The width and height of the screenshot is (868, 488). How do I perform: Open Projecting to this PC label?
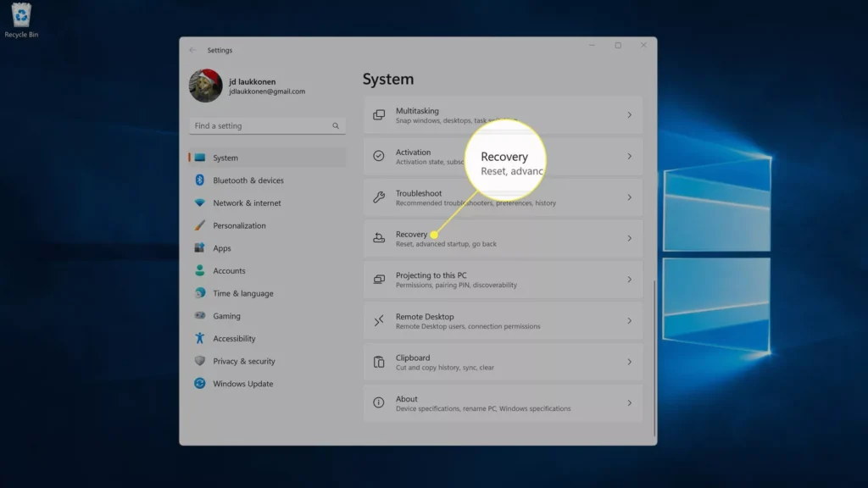pos(431,275)
